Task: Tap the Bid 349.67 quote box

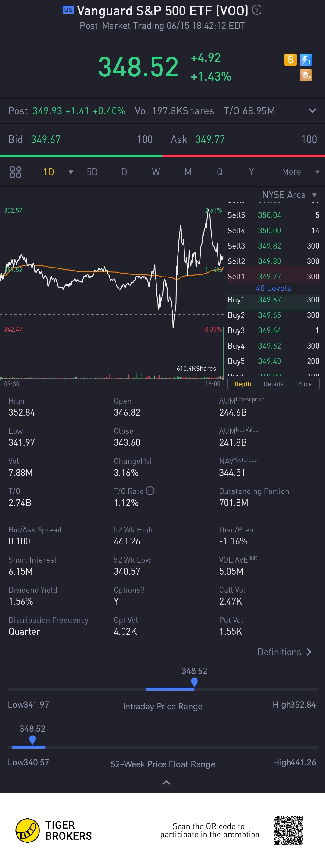Action: tap(80, 140)
